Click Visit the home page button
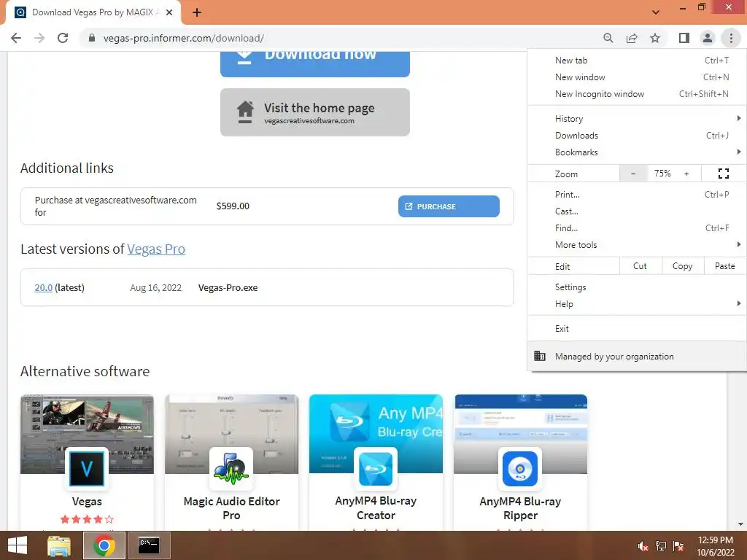The width and height of the screenshot is (747, 560). coord(315,112)
